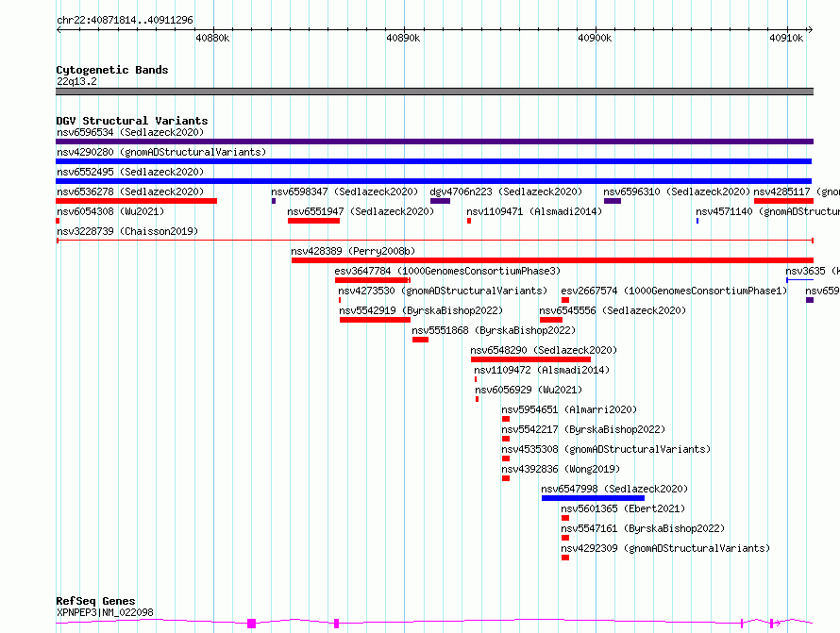This screenshot has height=633, width=840.
Task: Click the nsv6548290 (Sedlazeck2020) label
Action: pos(544,350)
